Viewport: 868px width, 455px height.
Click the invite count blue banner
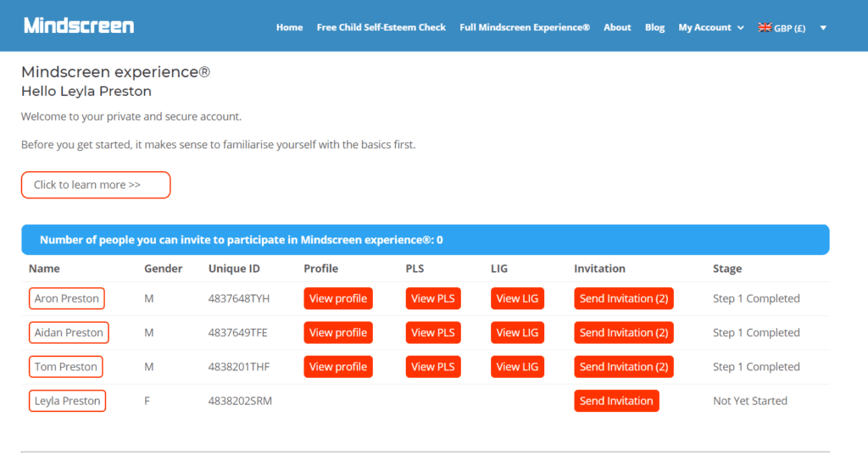click(426, 240)
